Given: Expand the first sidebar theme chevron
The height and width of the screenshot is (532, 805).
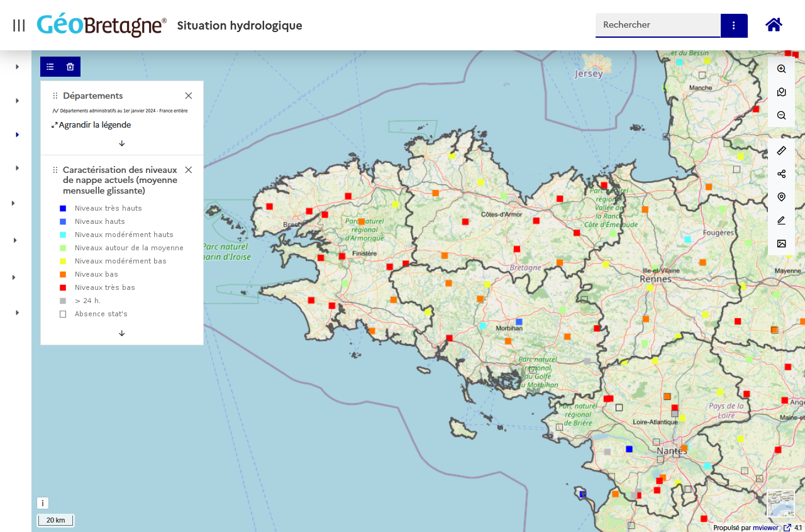Looking at the screenshot, I should pyautogui.click(x=18, y=67).
